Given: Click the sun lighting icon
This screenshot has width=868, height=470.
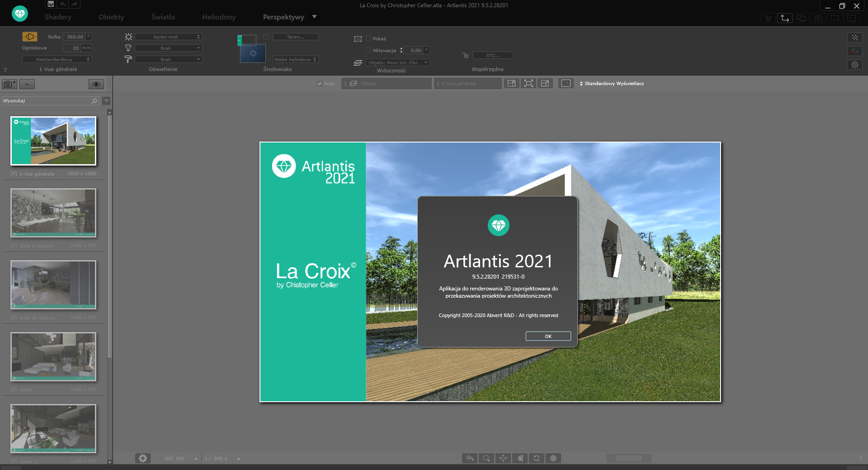Looking at the screenshot, I should point(128,37).
